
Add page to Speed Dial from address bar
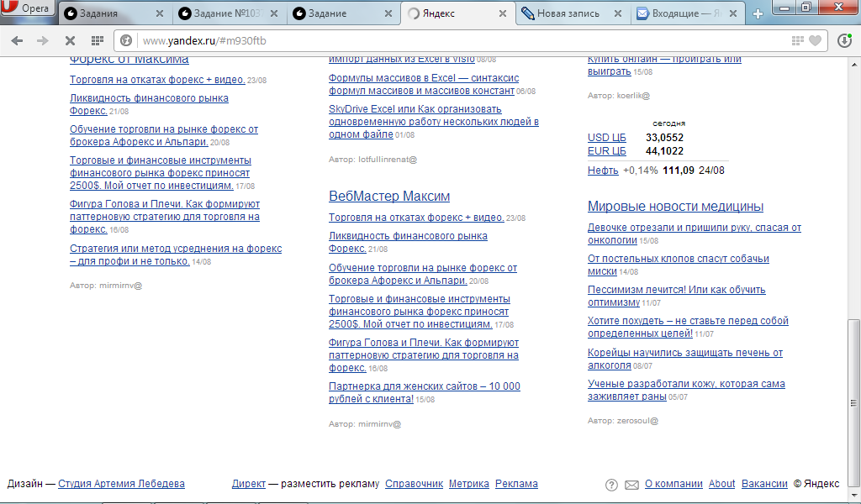coord(797,40)
